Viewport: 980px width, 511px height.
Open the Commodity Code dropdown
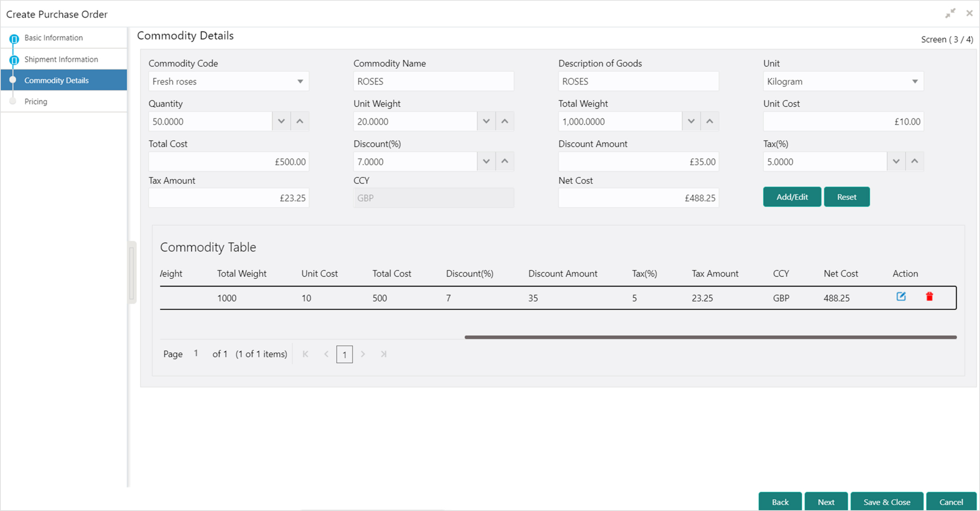coord(229,82)
